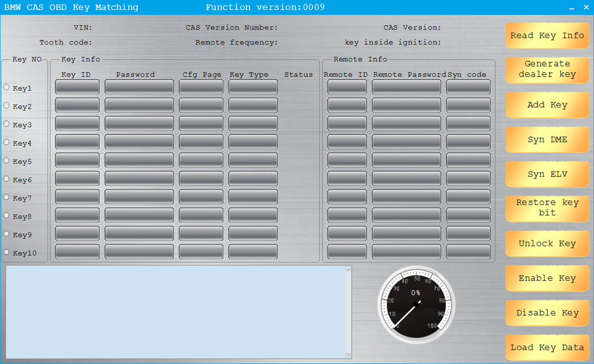
Task: Click Remote Password field in Key4 row
Action: point(406,142)
